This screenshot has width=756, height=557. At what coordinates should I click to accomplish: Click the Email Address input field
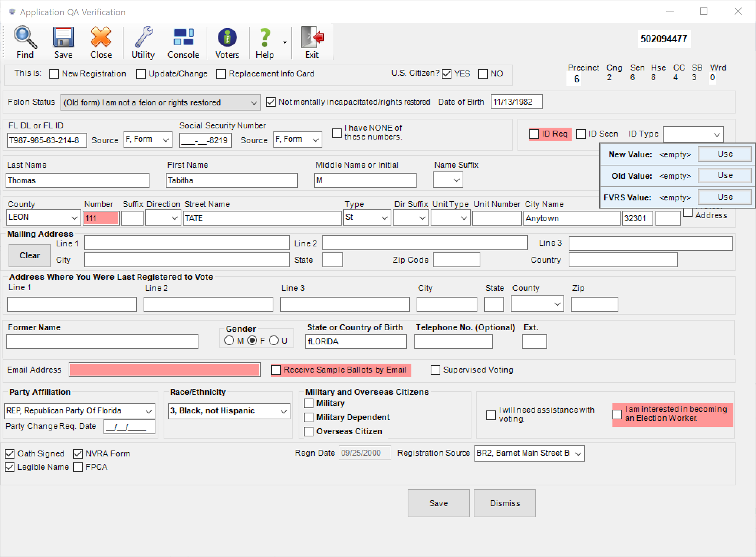(164, 370)
